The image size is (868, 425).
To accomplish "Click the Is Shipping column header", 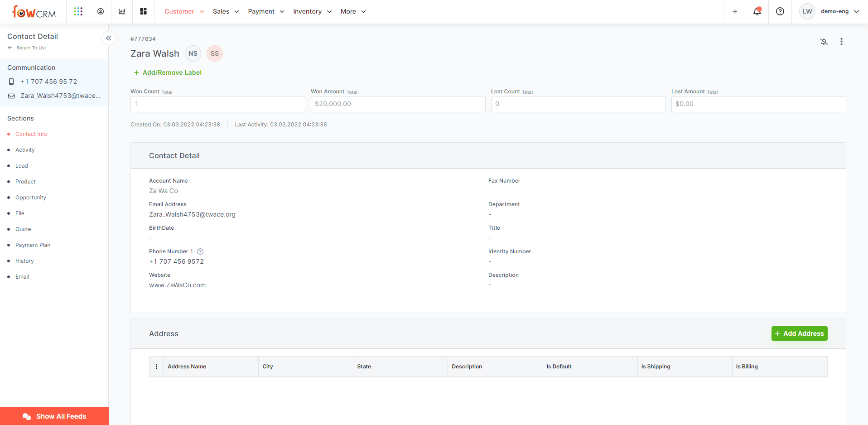I will tap(685, 367).
